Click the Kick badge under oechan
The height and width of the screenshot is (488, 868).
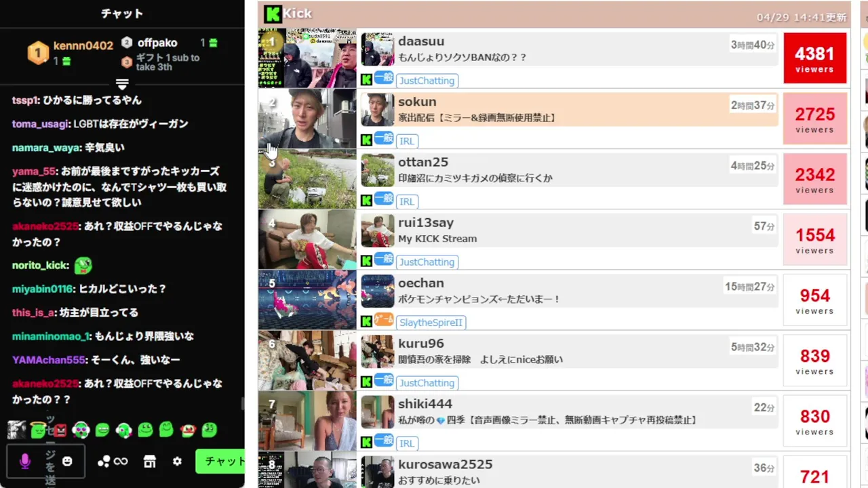[366, 322]
